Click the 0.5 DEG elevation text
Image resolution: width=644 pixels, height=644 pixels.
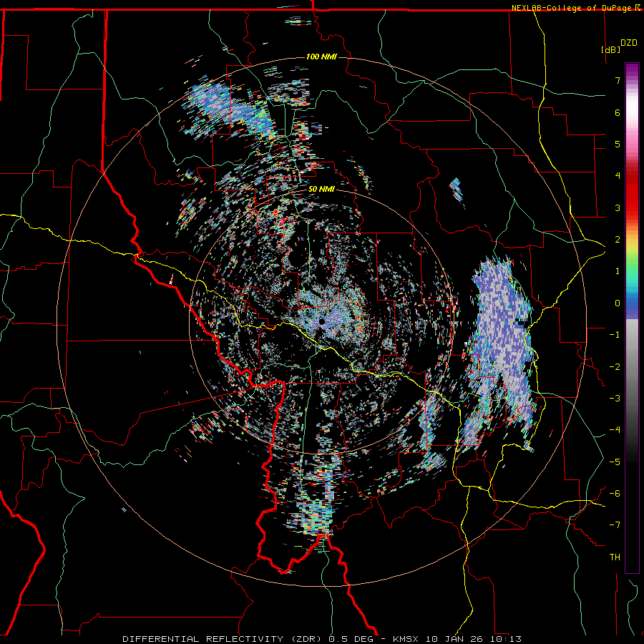click(x=351, y=639)
